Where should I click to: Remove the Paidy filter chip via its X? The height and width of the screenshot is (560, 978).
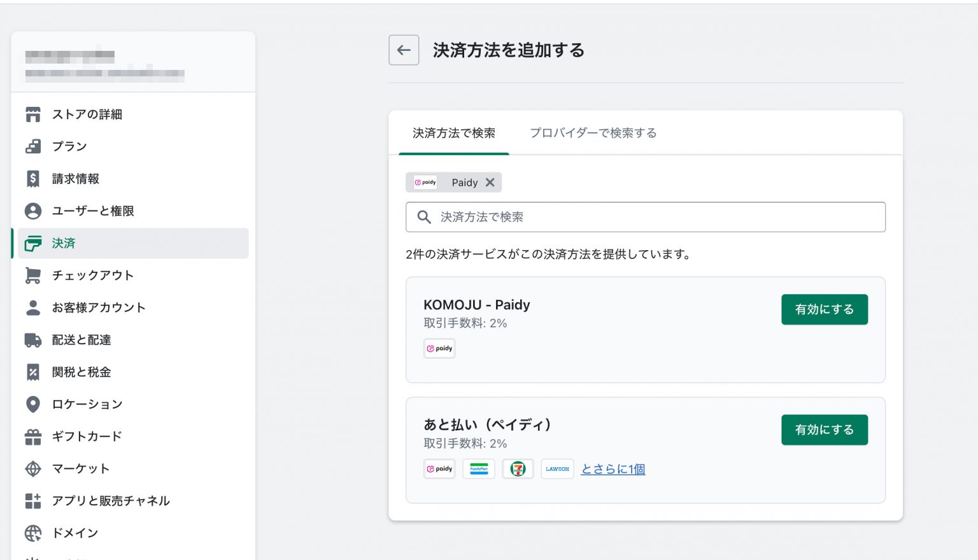(x=490, y=183)
